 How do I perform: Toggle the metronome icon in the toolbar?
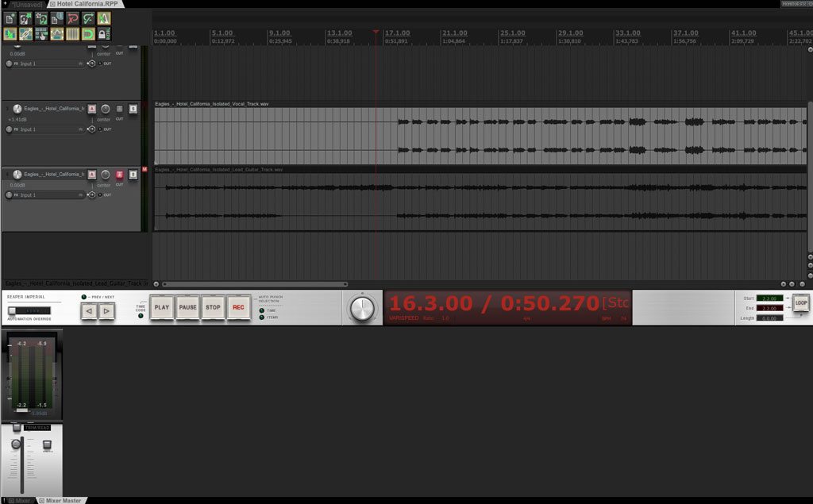(x=103, y=18)
